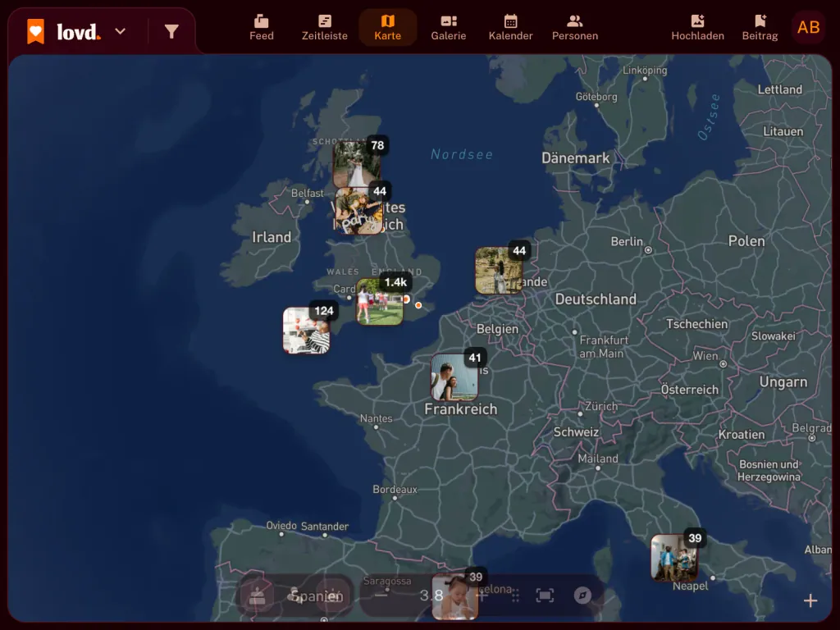Reset map orientation with compass icon
The image size is (840, 630).
click(x=582, y=596)
